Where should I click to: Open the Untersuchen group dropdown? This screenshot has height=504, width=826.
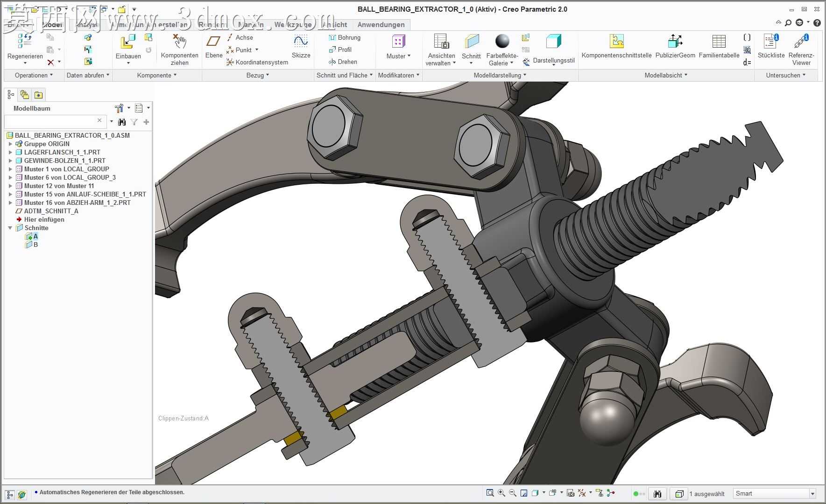[x=786, y=75]
